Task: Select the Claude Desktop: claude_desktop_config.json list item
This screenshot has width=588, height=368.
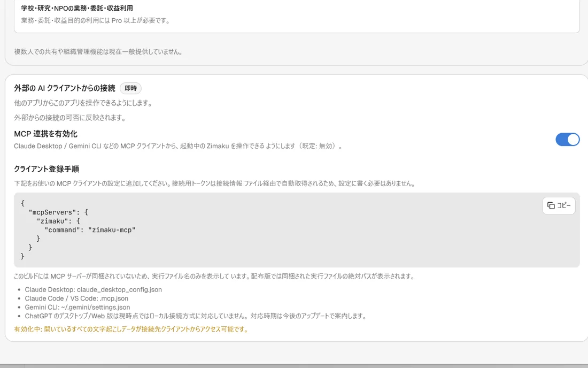Action: coord(94,289)
